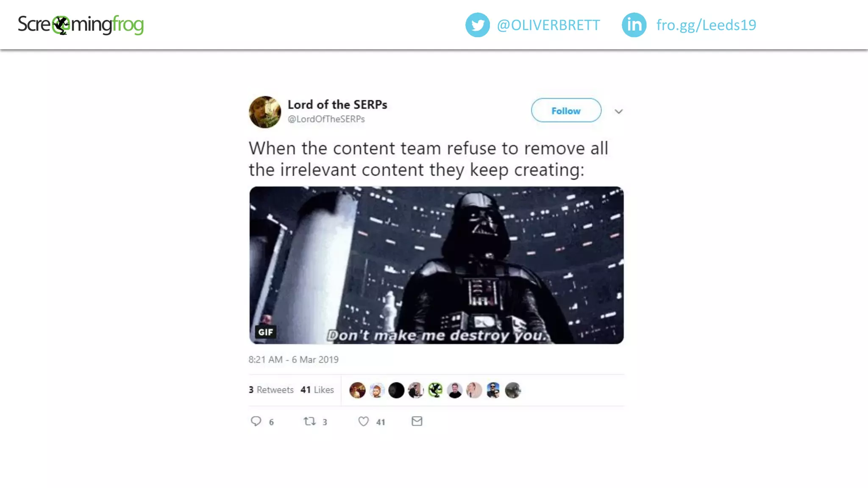Click the envelope direct message icon

point(417,421)
